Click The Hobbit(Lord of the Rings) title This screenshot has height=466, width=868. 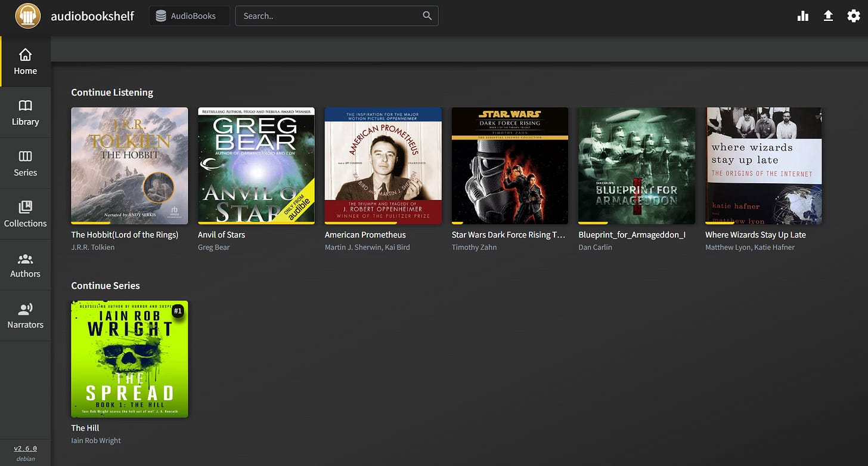click(125, 234)
